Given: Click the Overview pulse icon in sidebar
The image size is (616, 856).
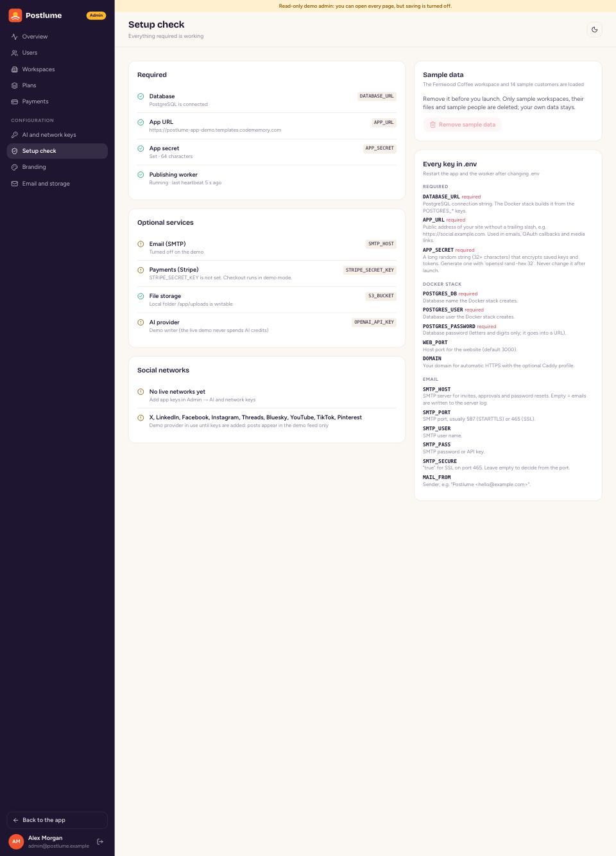Looking at the screenshot, I should 15,37.
